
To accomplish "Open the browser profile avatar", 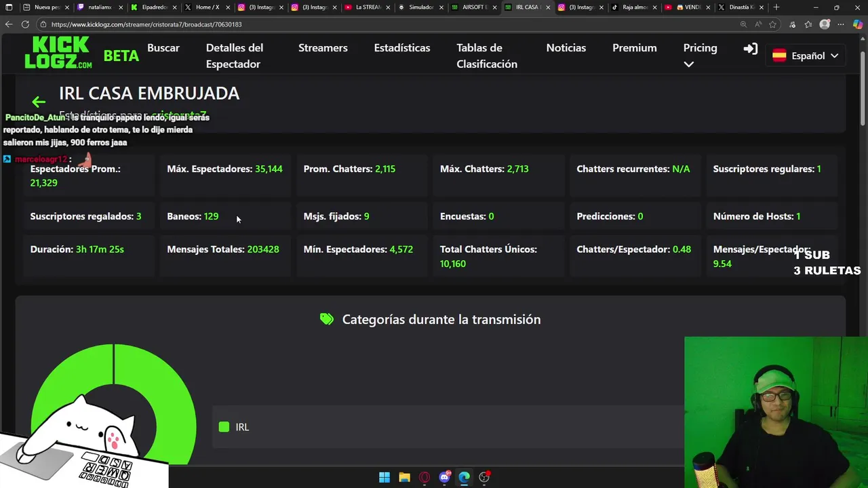I will (x=825, y=24).
